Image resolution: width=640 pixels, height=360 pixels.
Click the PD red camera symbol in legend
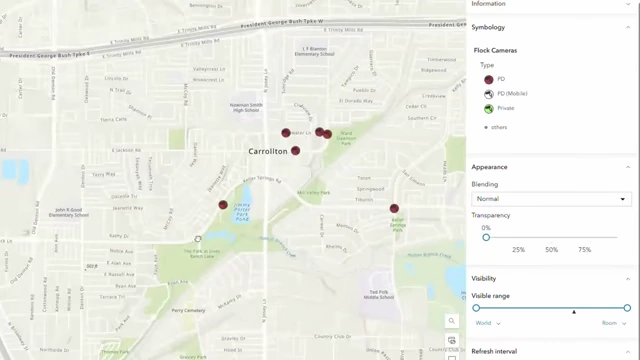(489, 80)
